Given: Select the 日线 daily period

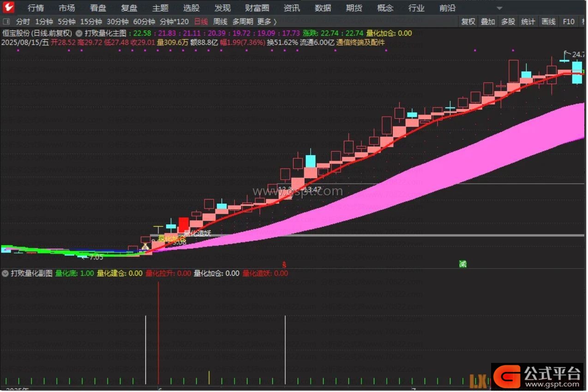Looking at the screenshot, I should coord(201,22).
